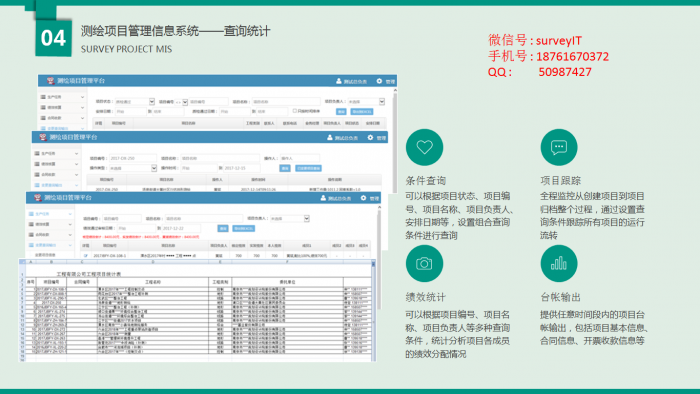This screenshot has width=700, height=394.
Task: Tick the checkbox next to the topmost query button
Action: pos(295,111)
